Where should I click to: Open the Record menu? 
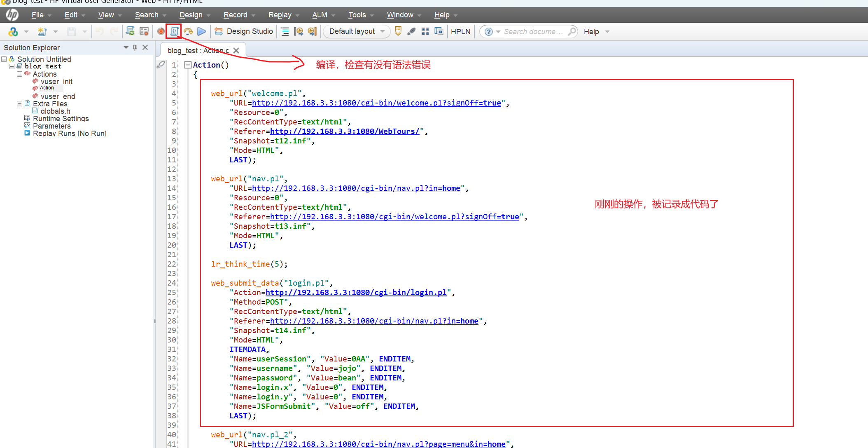click(239, 15)
